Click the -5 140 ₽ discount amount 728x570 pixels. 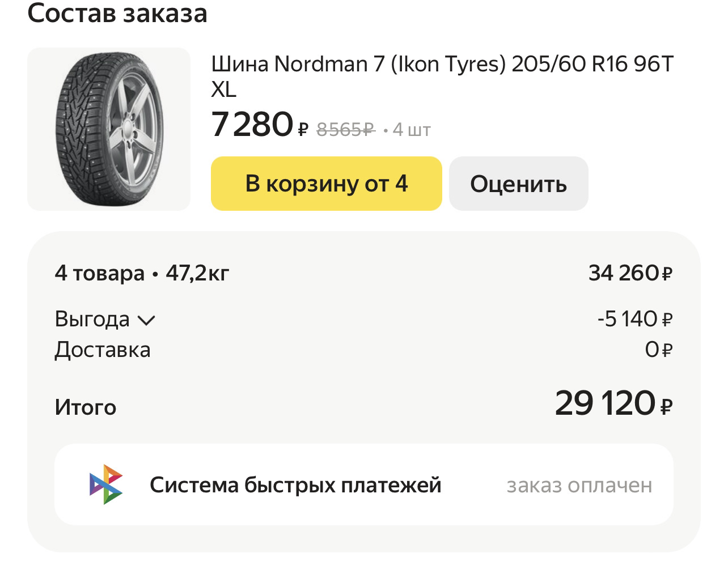click(x=634, y=320)
